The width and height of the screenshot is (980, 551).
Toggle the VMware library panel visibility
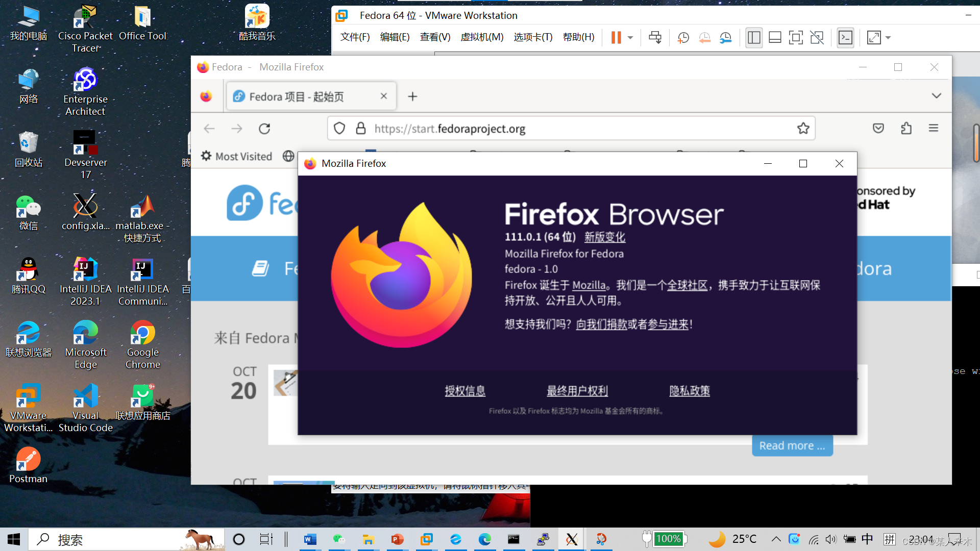[754, 37]
